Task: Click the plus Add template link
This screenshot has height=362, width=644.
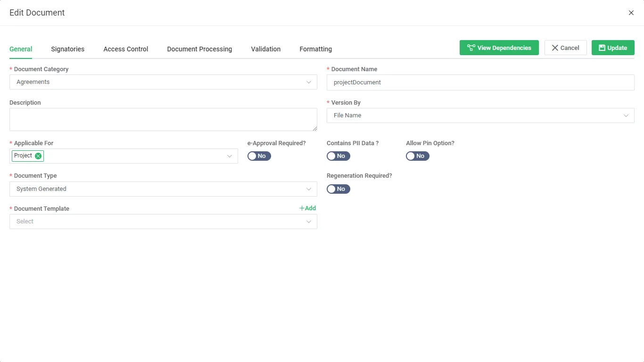Action: [x=307, y=208]
